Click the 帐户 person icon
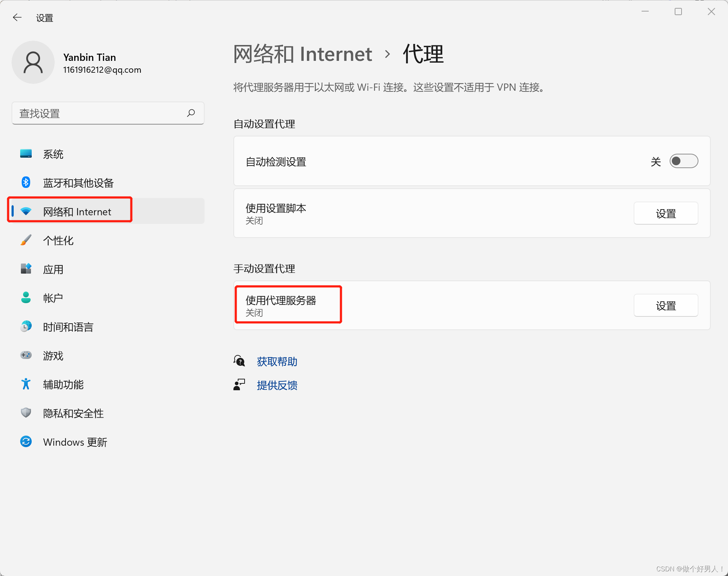 tap(26, 297)
